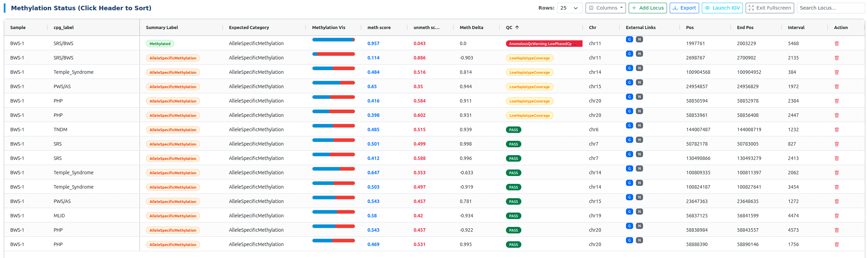Click the AnomalousQcWarning QC badge
This screenshot has height=258, width=868.
coord(544,43)
